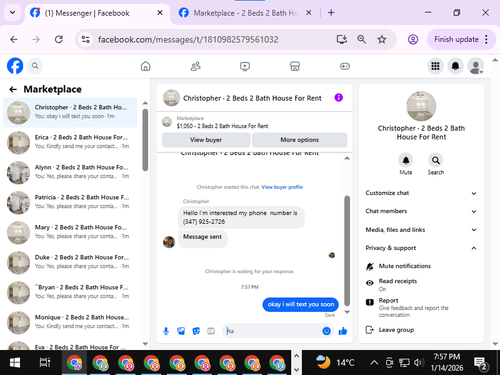Close the Marketplace browser tab
500x375 pixels.
309,13
